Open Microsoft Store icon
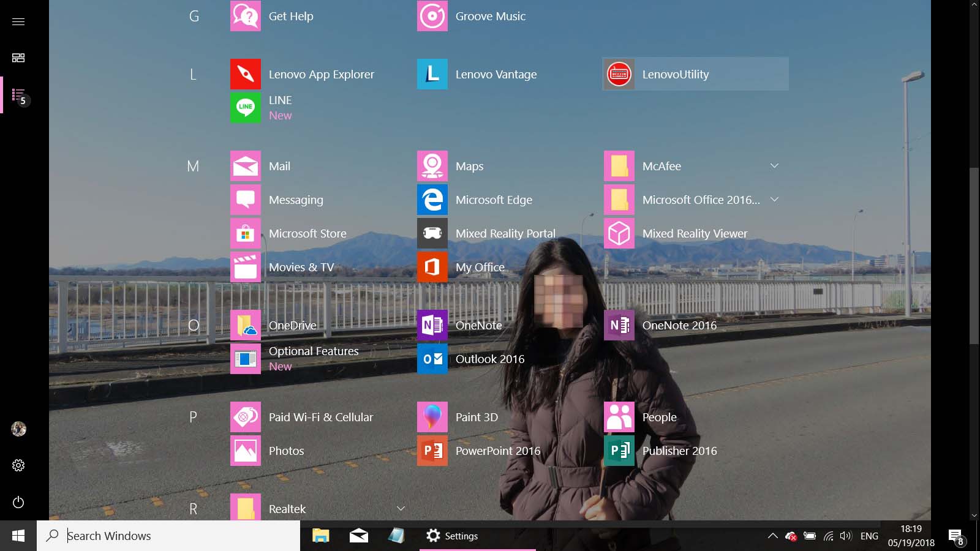The height and width of the screenshot is (551, 980). pyautogui.click(x=246, y=233)
